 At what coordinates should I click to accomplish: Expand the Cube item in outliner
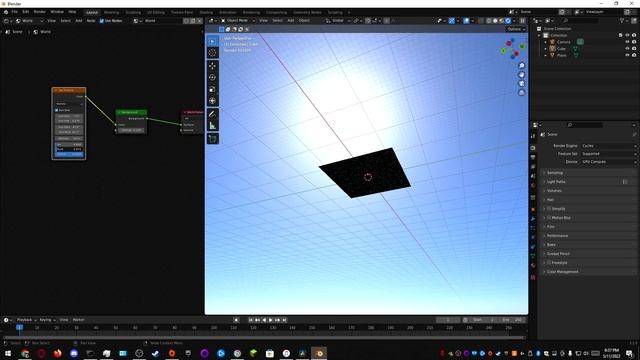(545, 49)
